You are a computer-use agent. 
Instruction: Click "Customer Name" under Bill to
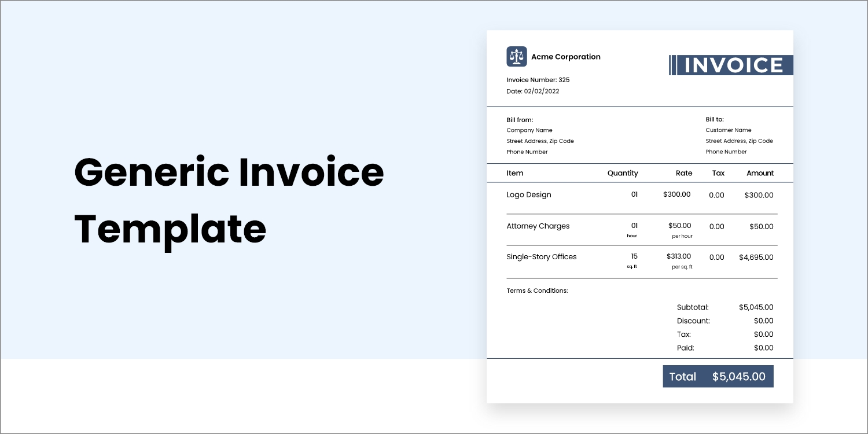tap(729, 130)
